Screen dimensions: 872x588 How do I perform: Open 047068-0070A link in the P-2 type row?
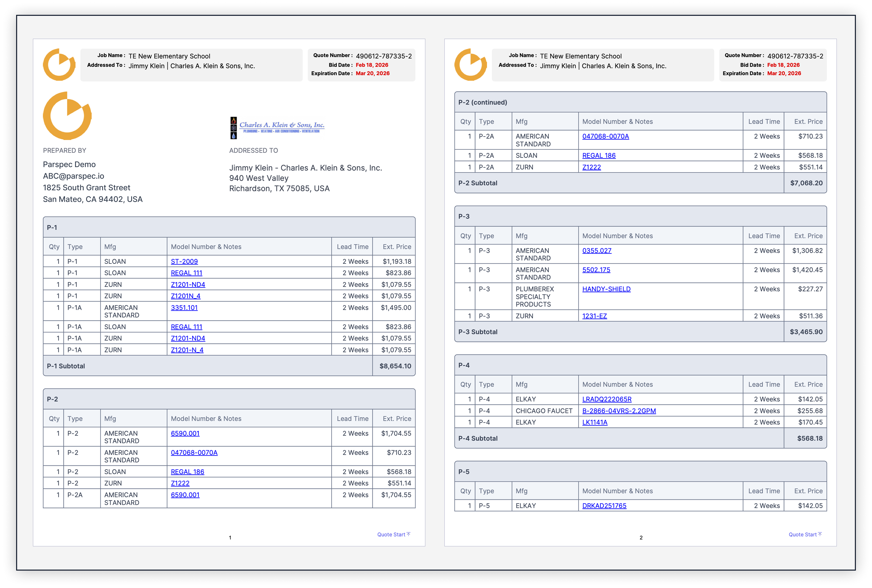[x=194, y=453]
